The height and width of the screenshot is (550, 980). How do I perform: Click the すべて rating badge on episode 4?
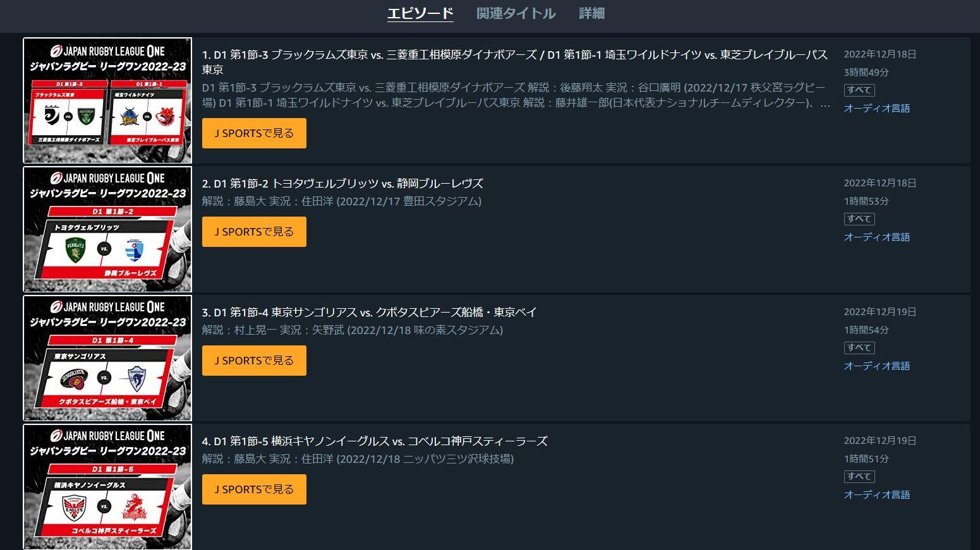[859, 476]
